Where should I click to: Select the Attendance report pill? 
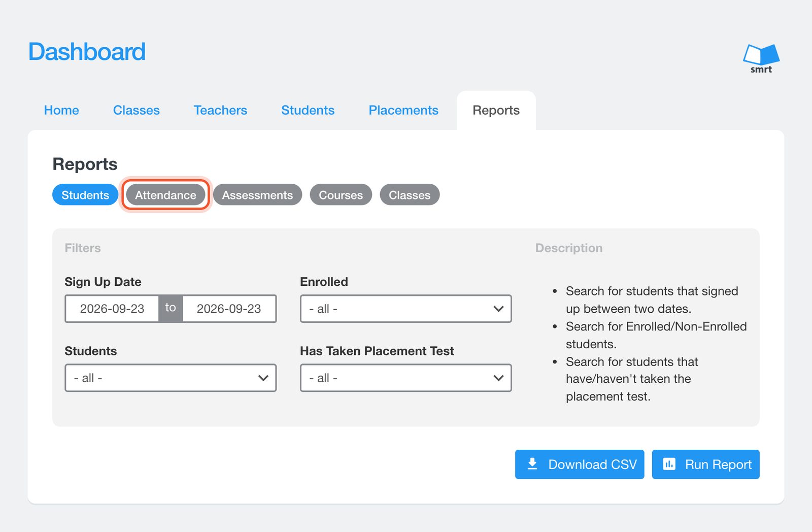point(165,195)
